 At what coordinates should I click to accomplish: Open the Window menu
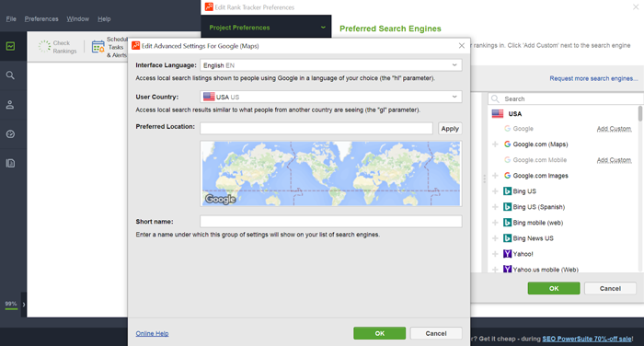(x=77, y=19)
